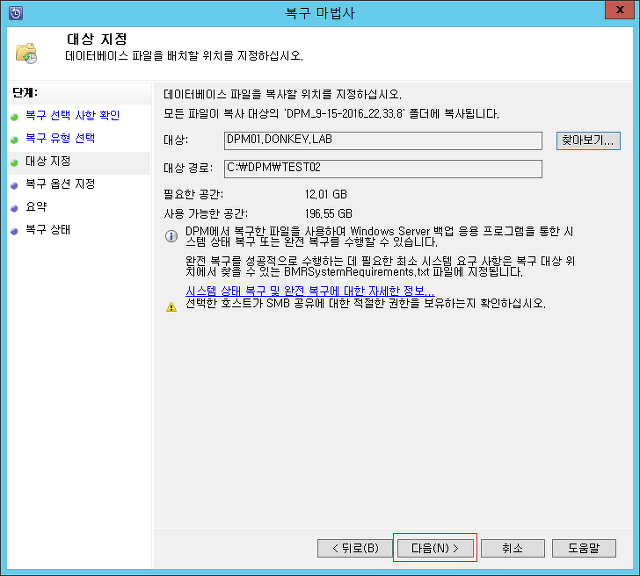Image resolution: width=640 pixels, height=576 pixels.
Task: Click the 12.01 GB required space value
Action: [x=326, y=194]
